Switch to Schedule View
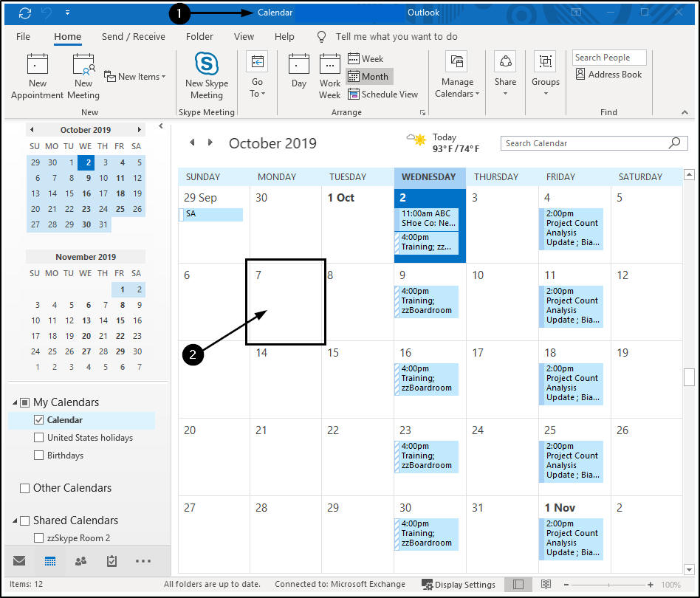This screenshot has width=700, height=598. [x=383, y=94]
